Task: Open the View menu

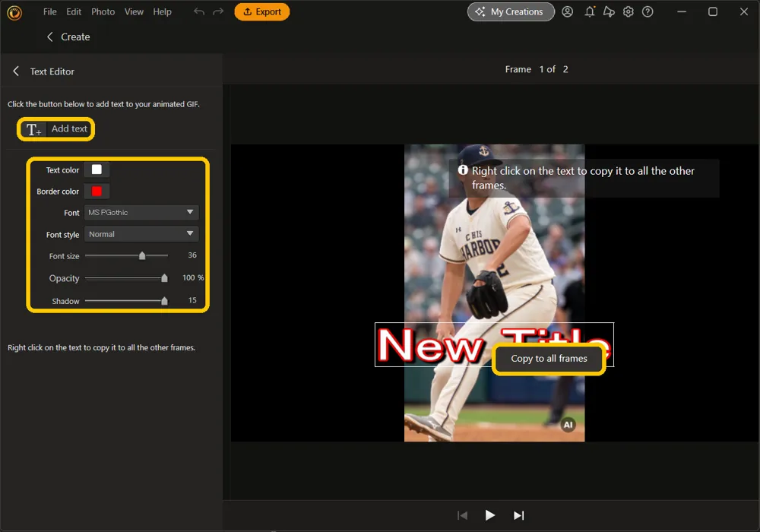Action: point(134,11)
